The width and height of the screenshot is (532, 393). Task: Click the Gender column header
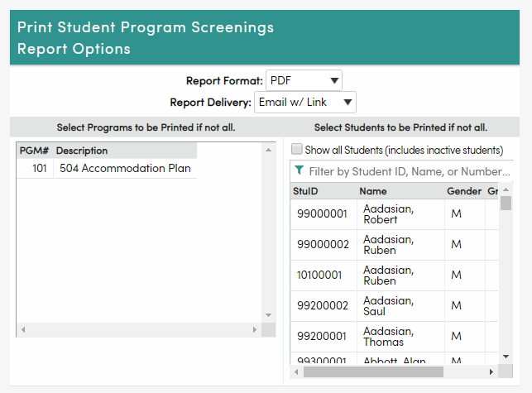tap(464, 191)
